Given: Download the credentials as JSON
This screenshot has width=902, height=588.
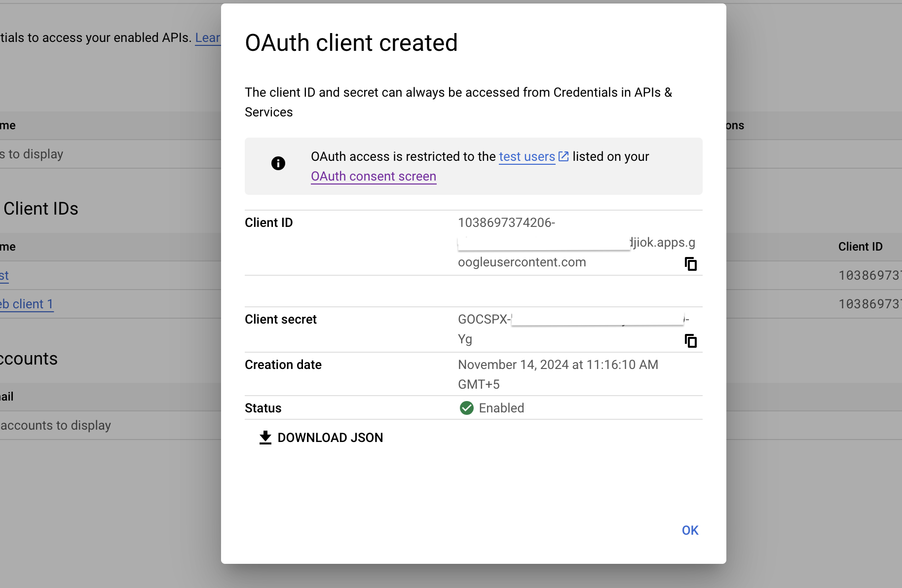Looking at the screenshot, I should [321, 438].
